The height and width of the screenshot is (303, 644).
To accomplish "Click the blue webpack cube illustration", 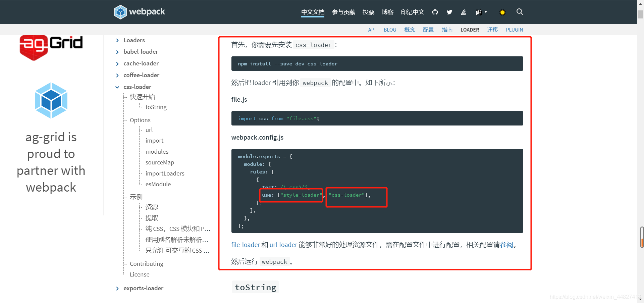I will 51,100.
